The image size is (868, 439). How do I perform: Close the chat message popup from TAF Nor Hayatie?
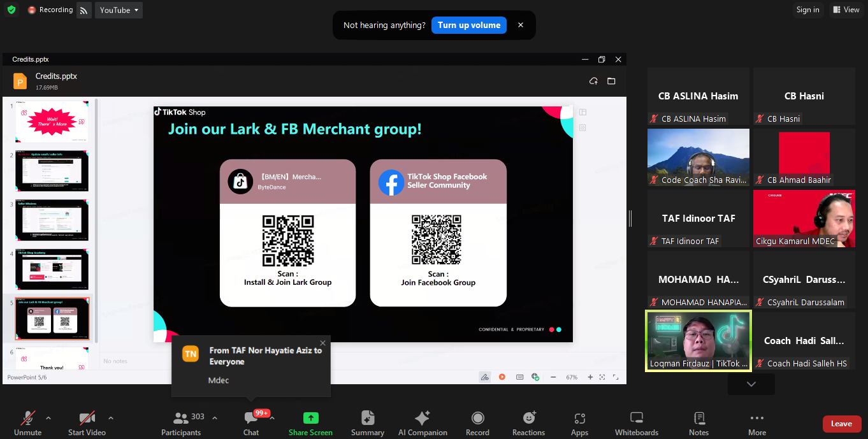coord(322,343)
